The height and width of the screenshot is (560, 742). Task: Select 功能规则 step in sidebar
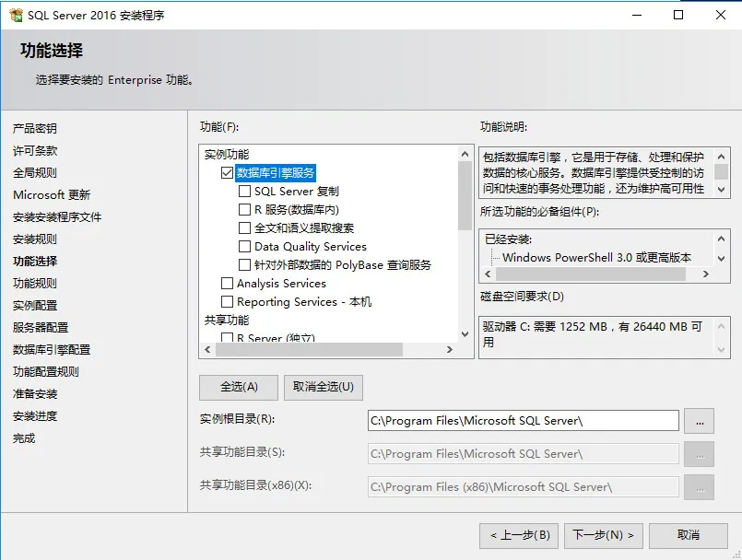coord(34,284)
